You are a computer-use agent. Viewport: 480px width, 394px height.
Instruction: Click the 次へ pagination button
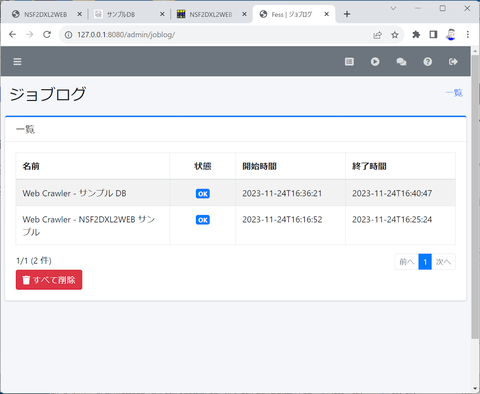pos(443,262)
